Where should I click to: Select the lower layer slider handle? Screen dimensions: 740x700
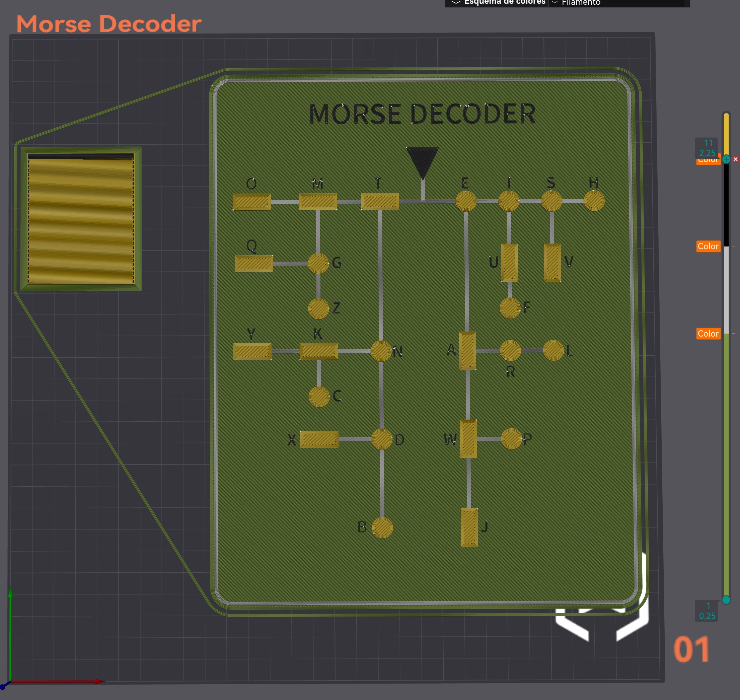click(x=726, y=600)
